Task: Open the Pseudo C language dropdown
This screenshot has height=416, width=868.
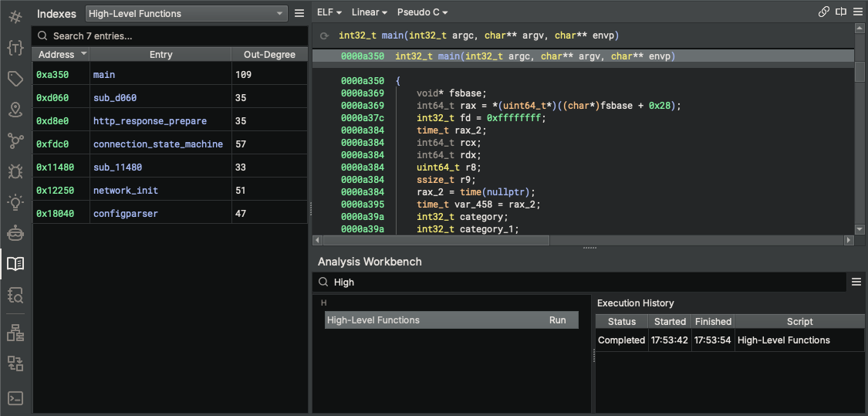Action: pos(421,12)
